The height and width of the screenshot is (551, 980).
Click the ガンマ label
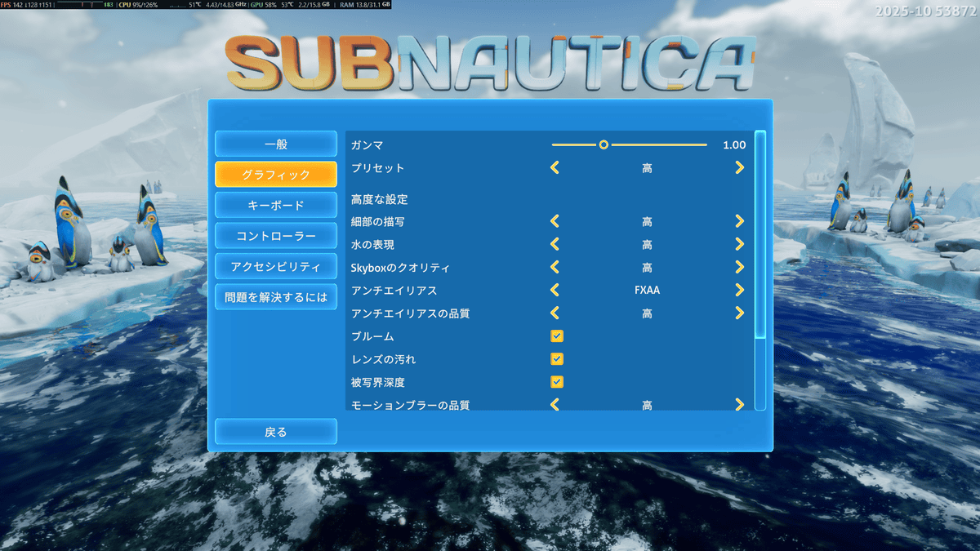point(367,144)
